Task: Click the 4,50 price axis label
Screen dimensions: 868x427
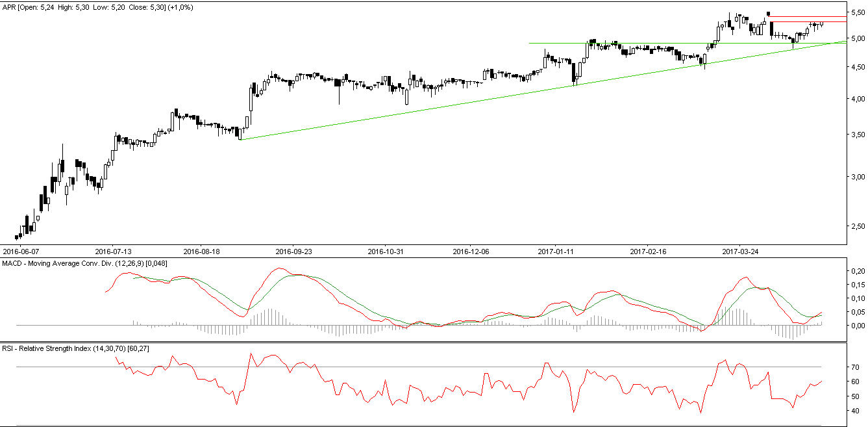Action: [857, 67]
